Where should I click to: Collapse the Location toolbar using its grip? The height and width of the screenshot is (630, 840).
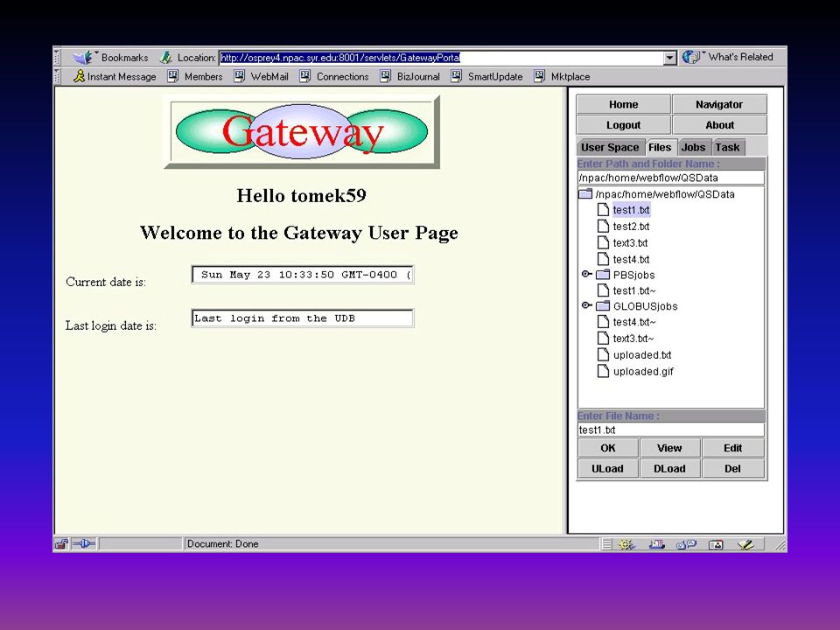pyautogui.click(x=58, y=58)
